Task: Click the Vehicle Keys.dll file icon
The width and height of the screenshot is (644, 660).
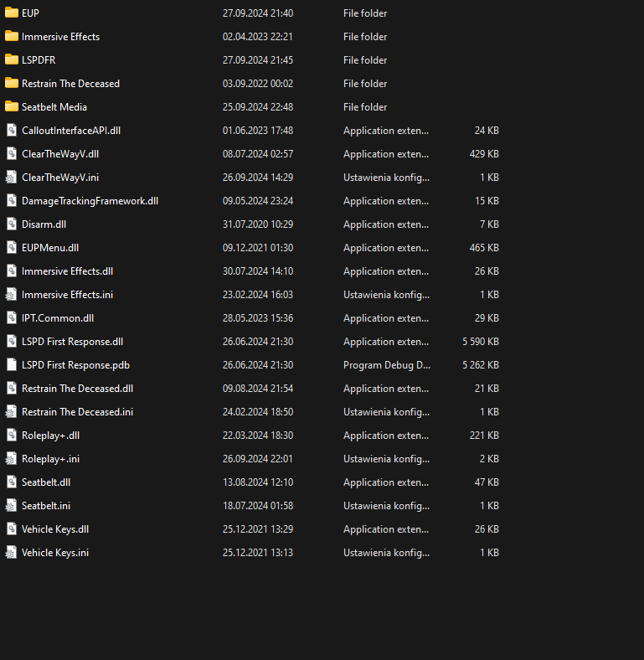Action: [12, 529]
